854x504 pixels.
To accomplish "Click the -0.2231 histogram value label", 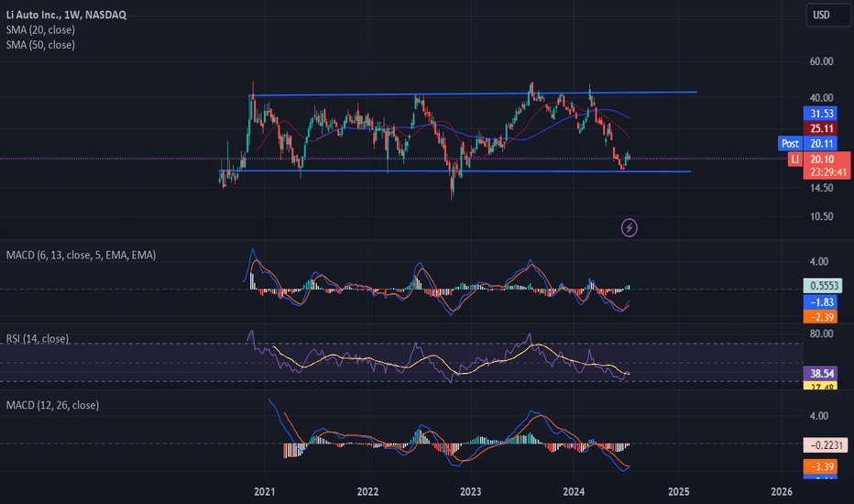I will pos(826,445).
